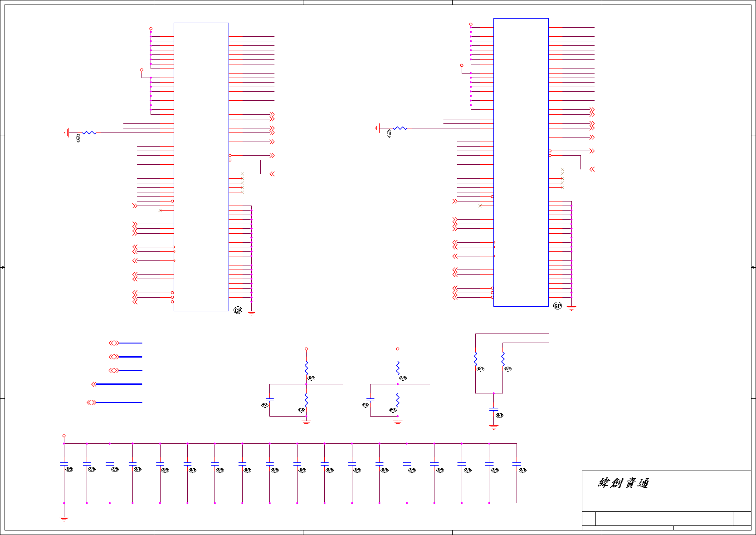Viewport: 756px width, 535px height.
Task: Select power node circle atop the capacitor bank
Action: (x=64, y=436)
